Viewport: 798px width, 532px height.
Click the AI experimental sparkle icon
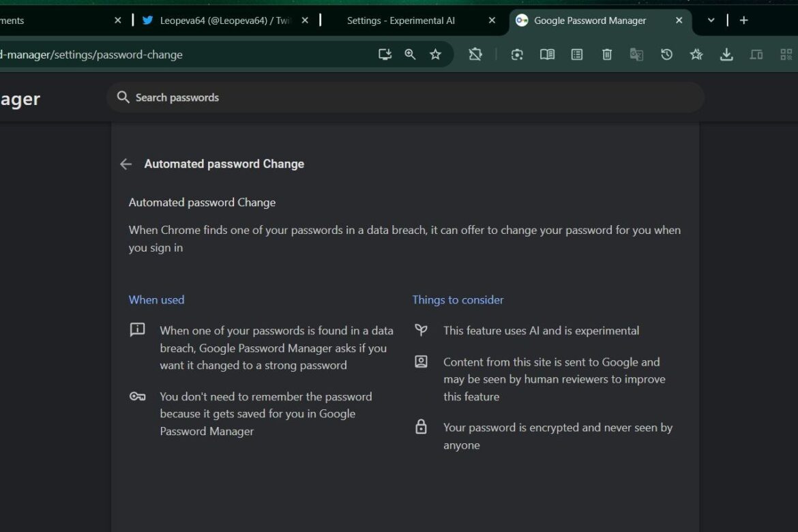pyautogui.click(x=696, y=54)
